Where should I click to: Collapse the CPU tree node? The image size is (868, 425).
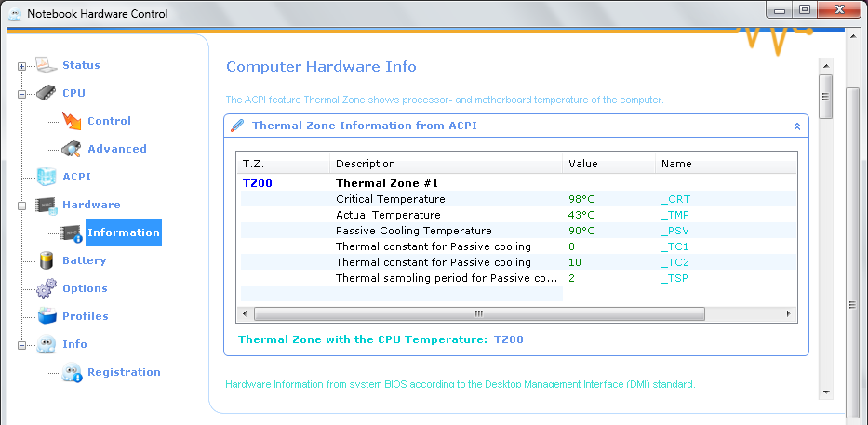click(21, 94)
